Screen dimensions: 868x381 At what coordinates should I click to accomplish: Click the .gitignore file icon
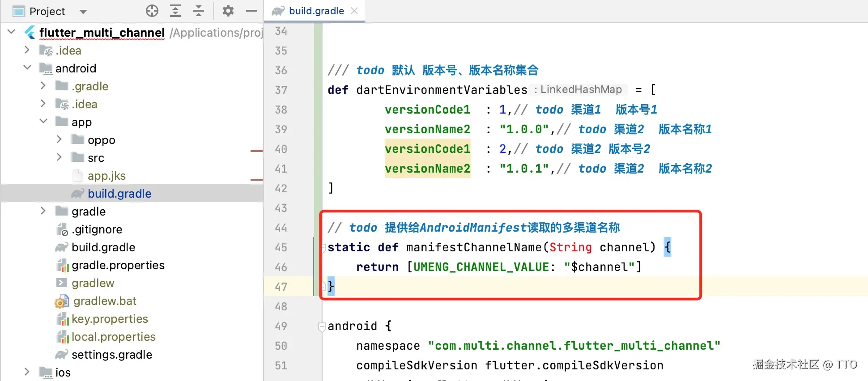tap(62, 230)
